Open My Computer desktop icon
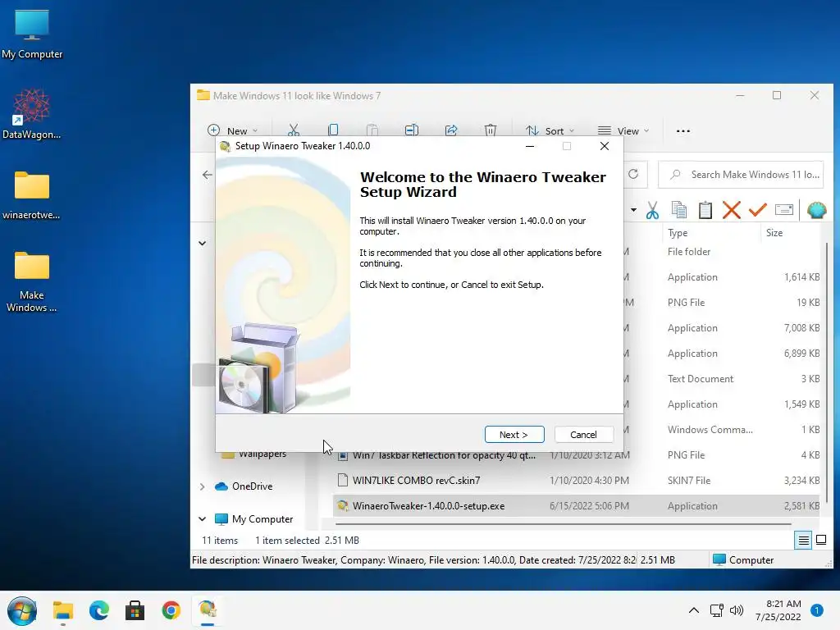 tap(32, 34)
